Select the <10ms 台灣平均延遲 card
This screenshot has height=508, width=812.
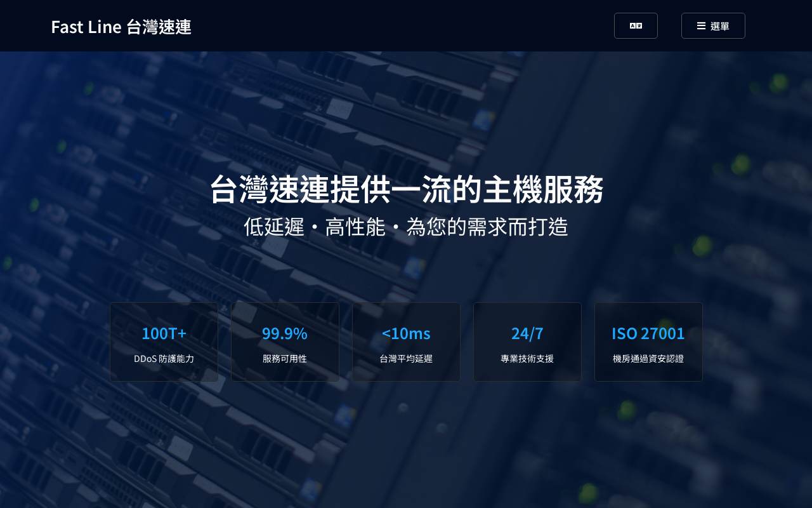(x=406, y=342)
